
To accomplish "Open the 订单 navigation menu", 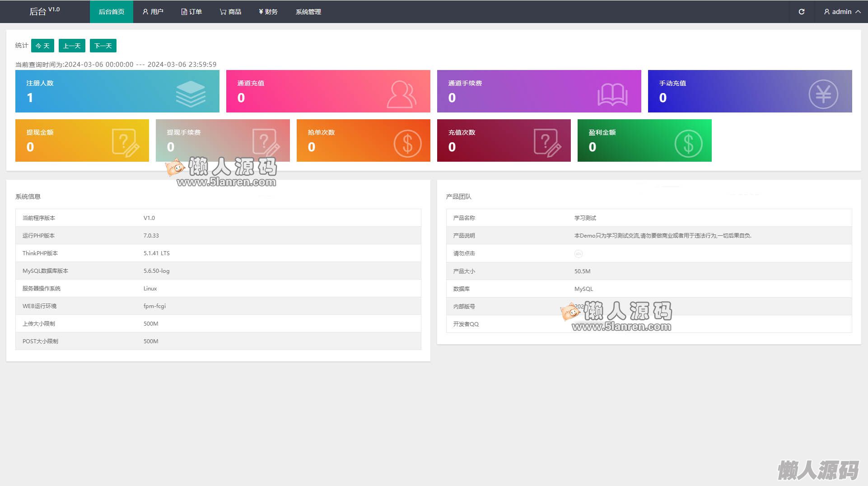I will [191, 12].
